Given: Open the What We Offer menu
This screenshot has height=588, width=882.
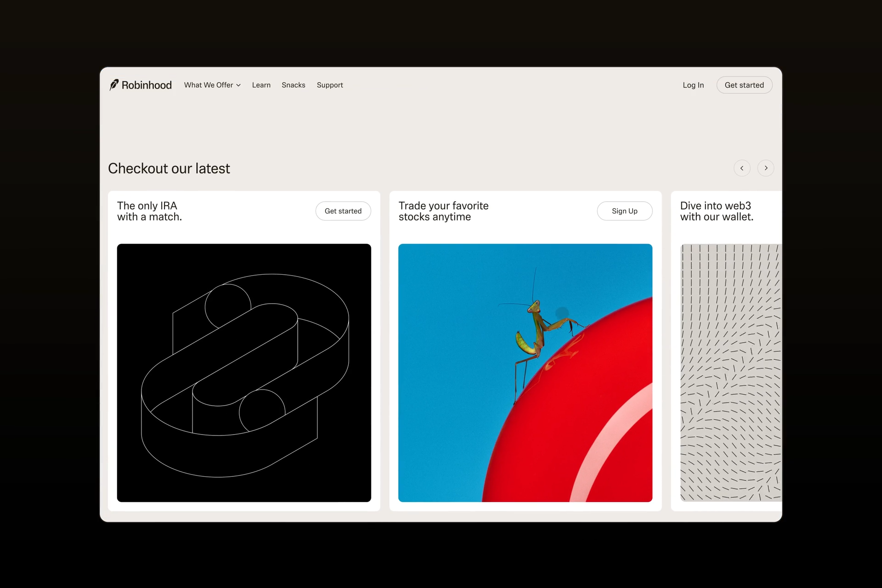Looking at the screenshot, I should tap(212, 85).
